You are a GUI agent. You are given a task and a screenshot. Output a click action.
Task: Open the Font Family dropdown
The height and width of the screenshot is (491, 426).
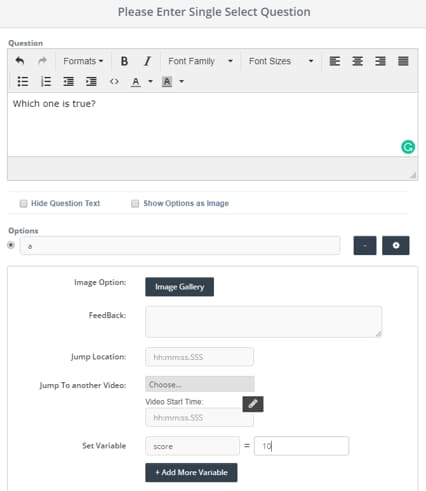(x=200, y=61)
